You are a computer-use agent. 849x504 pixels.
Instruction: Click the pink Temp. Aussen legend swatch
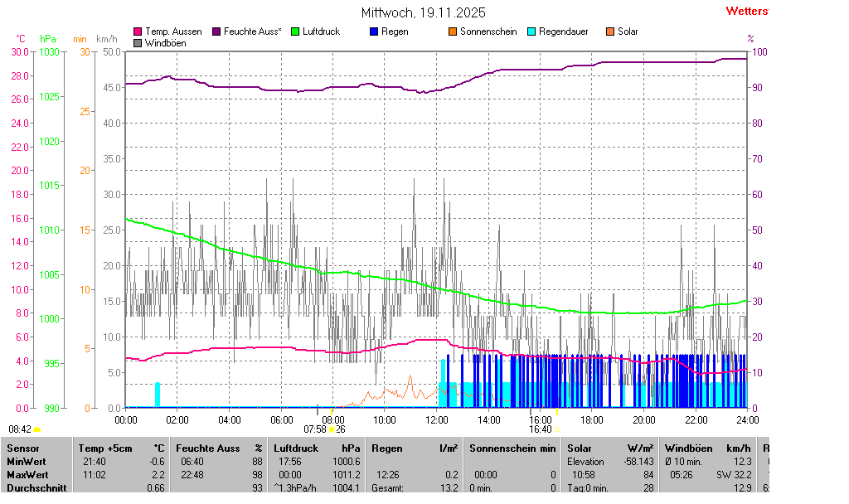(x=138, y=31)
